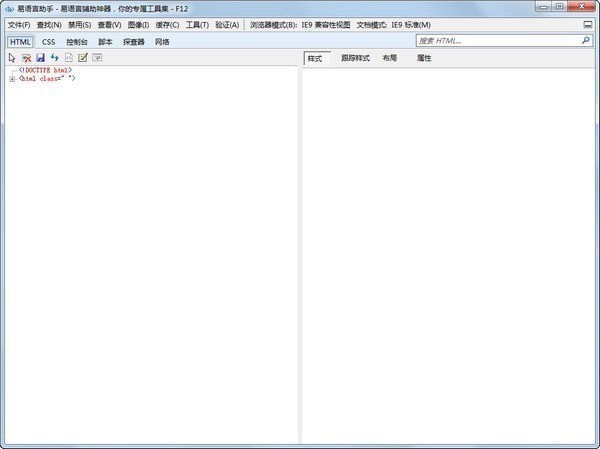Switch to the 控制台 console tab
This screenshot has height=449, width=600.
(77, 42)
